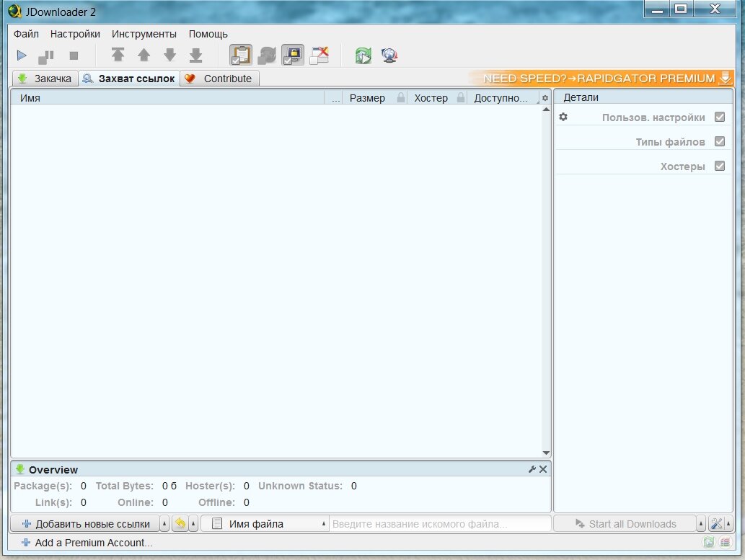Open the Инструменты menu

click(144, 34)
